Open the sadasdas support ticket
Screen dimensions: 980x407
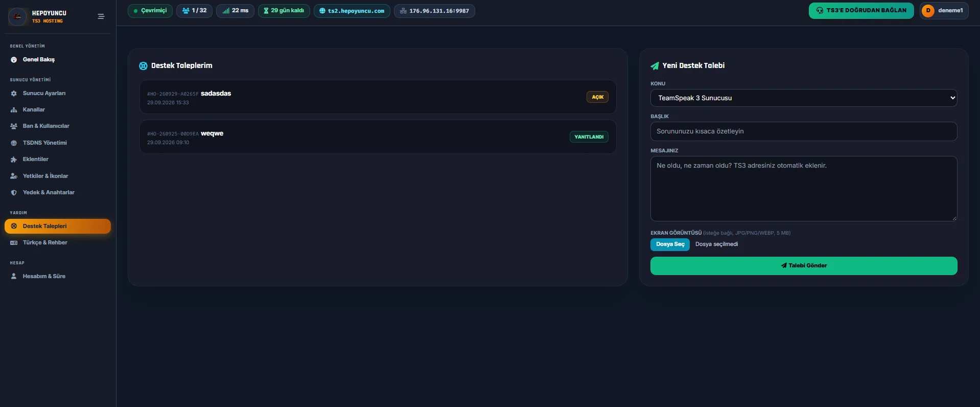pyautogui.click(x=378, y=97)
